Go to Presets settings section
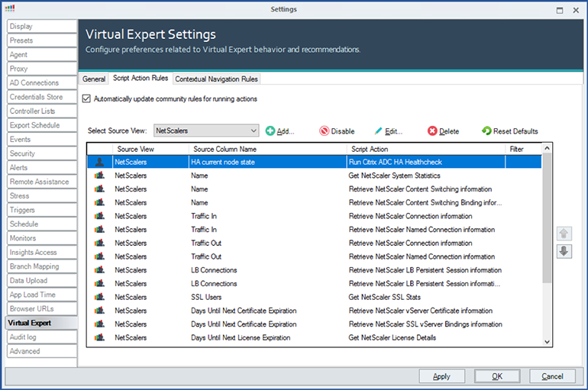588x390 pixels. [42, 40]
